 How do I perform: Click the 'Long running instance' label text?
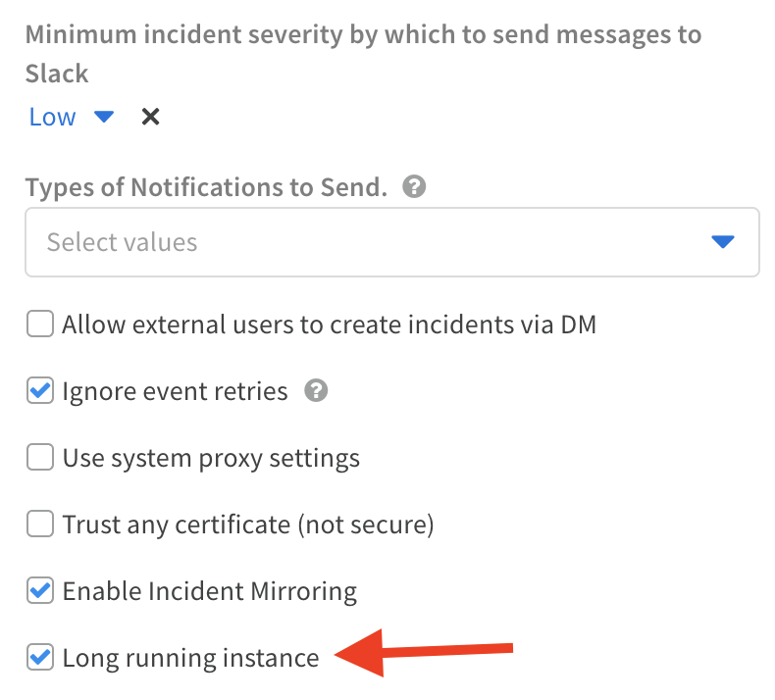pos(190,657)
